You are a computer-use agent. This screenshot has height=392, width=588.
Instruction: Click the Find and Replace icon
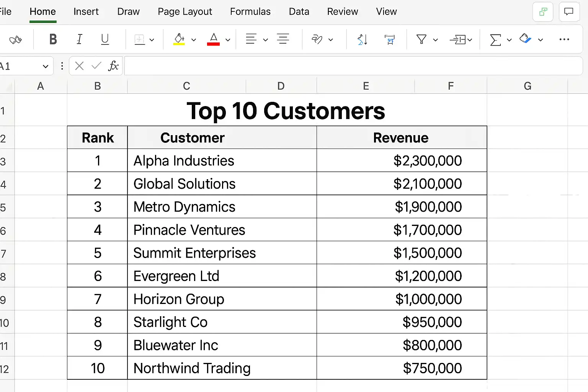(389, 39)
